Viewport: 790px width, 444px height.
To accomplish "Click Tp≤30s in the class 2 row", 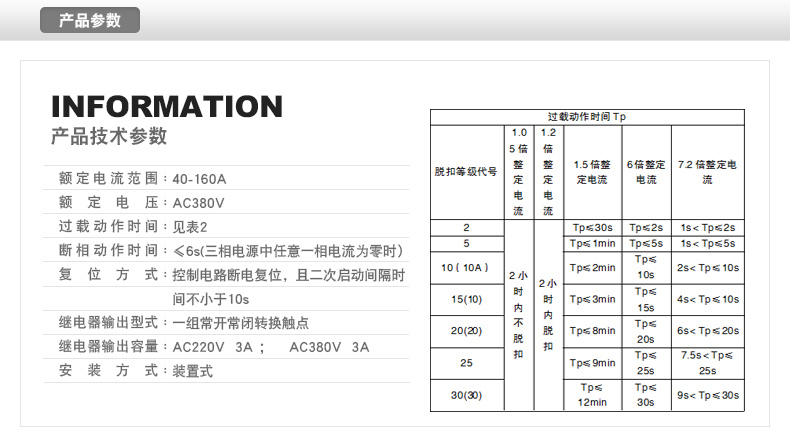I will point(592,228).
